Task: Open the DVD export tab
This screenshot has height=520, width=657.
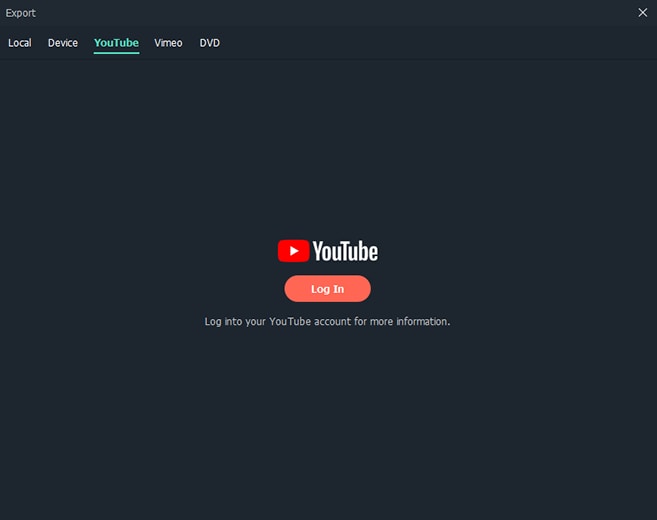Action: coord(210,43)
